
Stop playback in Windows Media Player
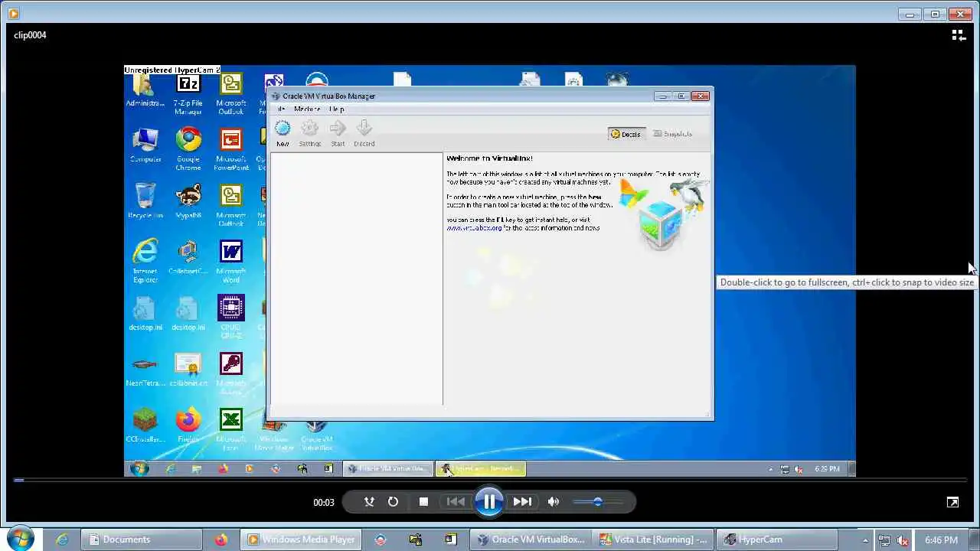click(x=423, y=502)
